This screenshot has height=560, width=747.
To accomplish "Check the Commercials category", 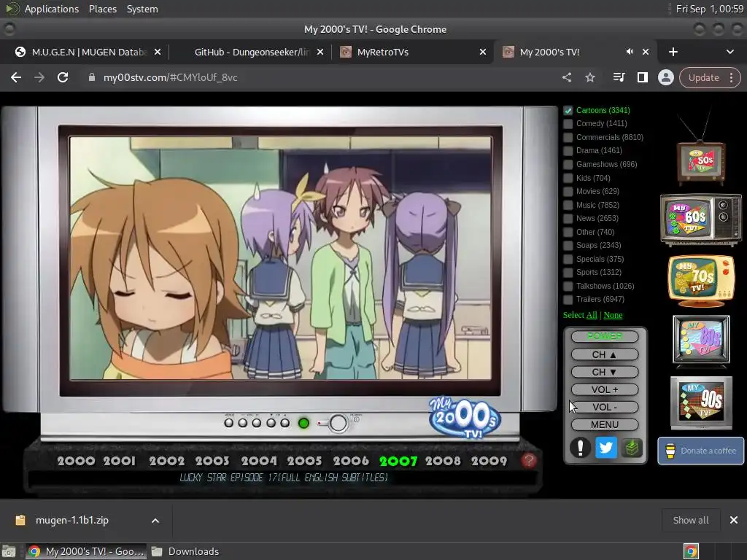I will point(568,137).
